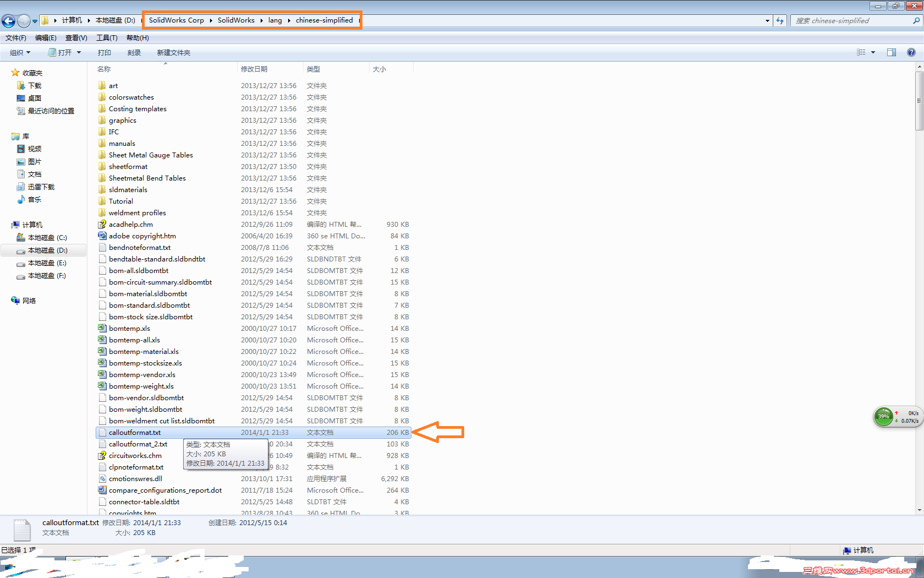Image resolution: width=924 pixels, height=578 pixels.
Task: Open the help question mark icon
Action: pyautogui.click(x=911, y=52)
